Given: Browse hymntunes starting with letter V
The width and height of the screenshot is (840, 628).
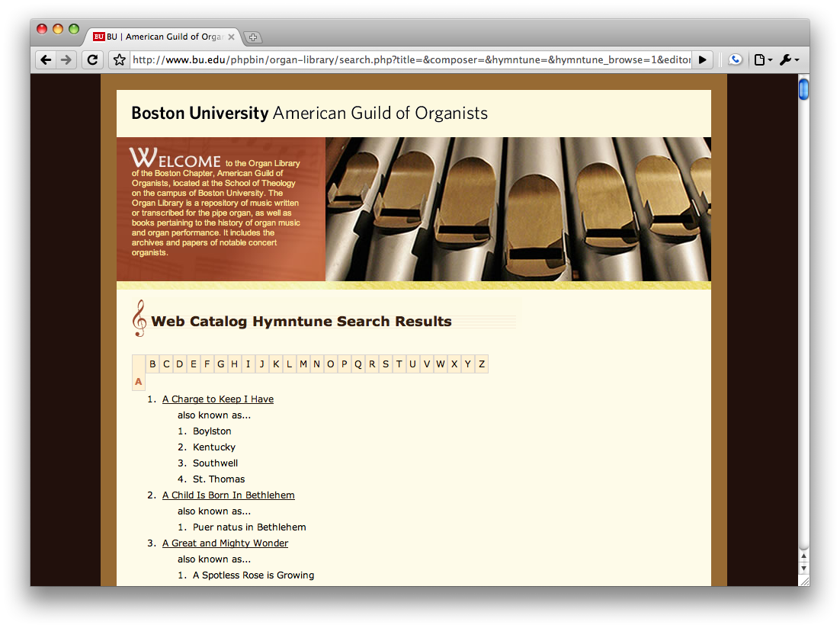Looking at the screenshot, I should 427,364.
